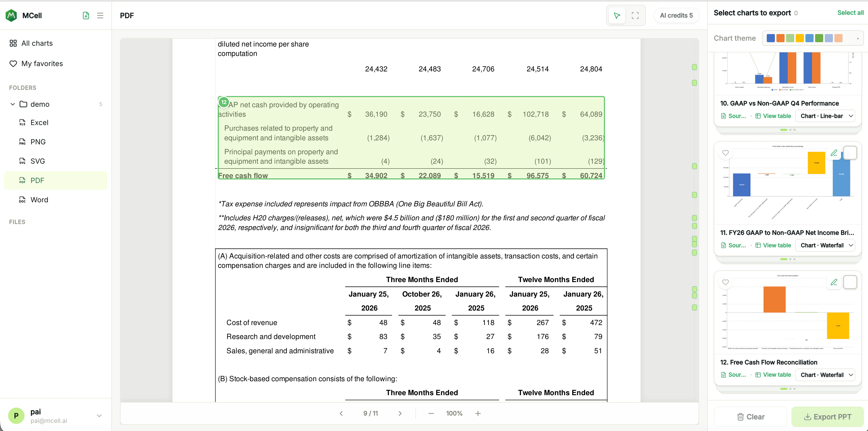Open the Chart · Line-bar type dropdown
The width and height of the screenshot is (868, 431).
click(x=825, y=116)
